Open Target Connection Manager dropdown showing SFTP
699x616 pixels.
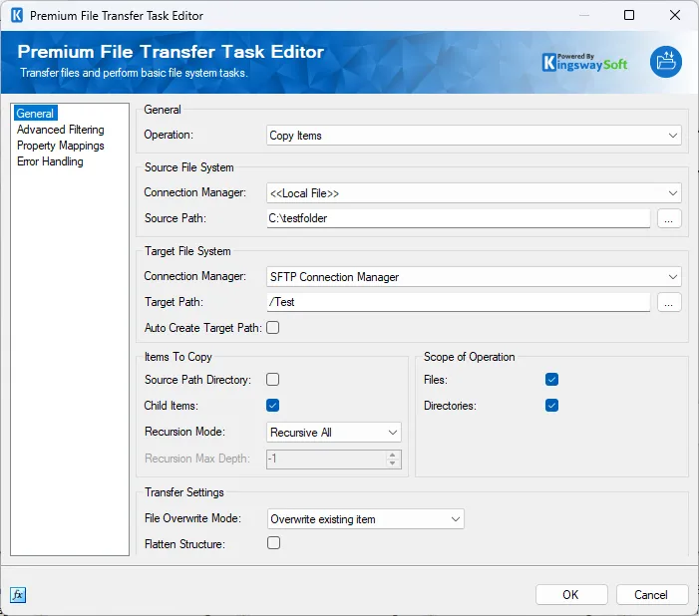tap(474, 277)
